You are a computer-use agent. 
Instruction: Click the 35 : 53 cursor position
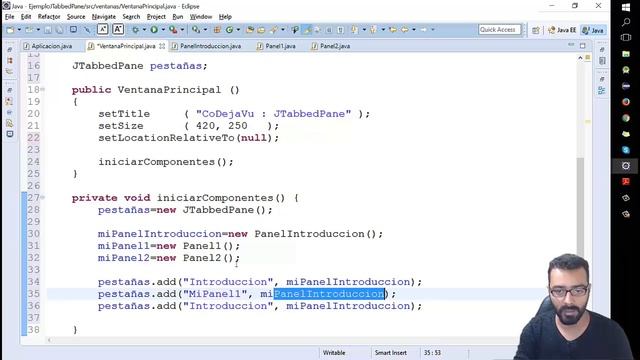(432, 353)
